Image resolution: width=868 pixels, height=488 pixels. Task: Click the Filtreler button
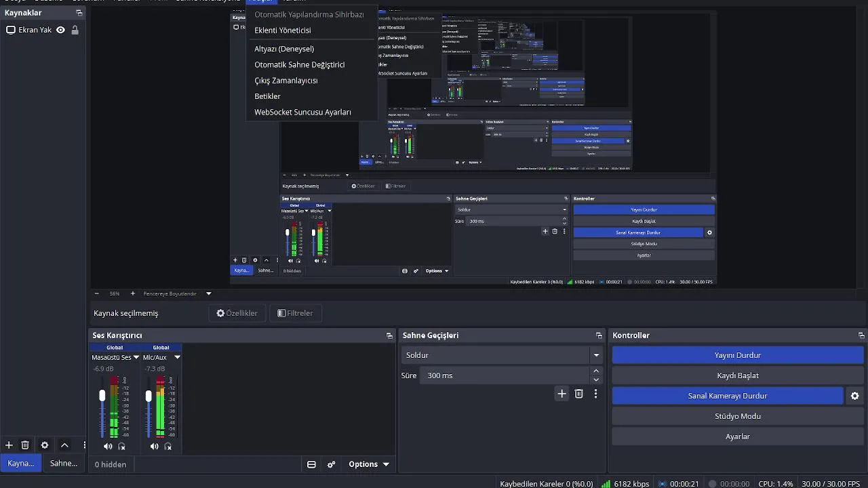(x=295, y=313)
